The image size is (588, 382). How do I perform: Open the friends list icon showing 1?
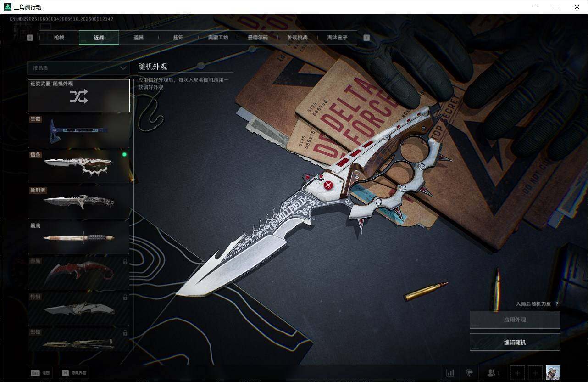coord(493,373)
